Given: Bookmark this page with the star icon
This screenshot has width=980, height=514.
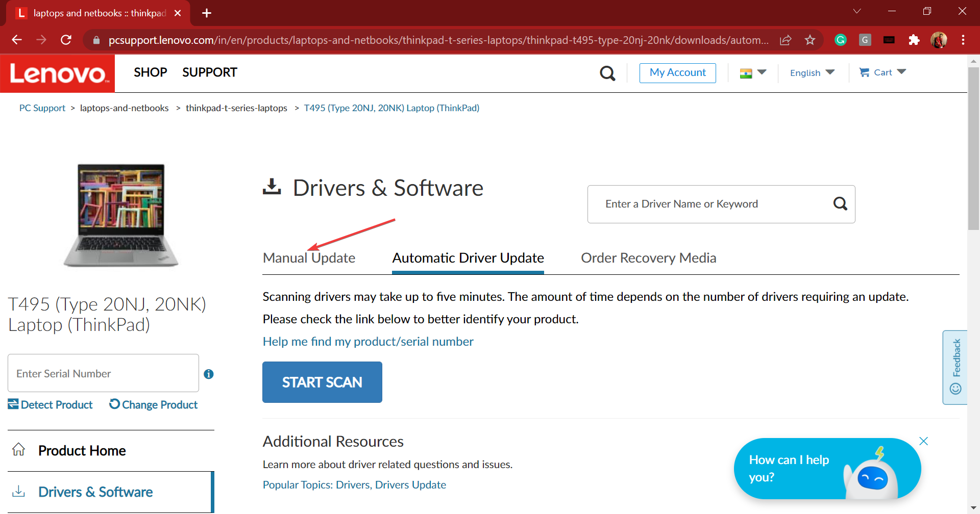Looking at the screenshot, I should (x=810, y=40).
